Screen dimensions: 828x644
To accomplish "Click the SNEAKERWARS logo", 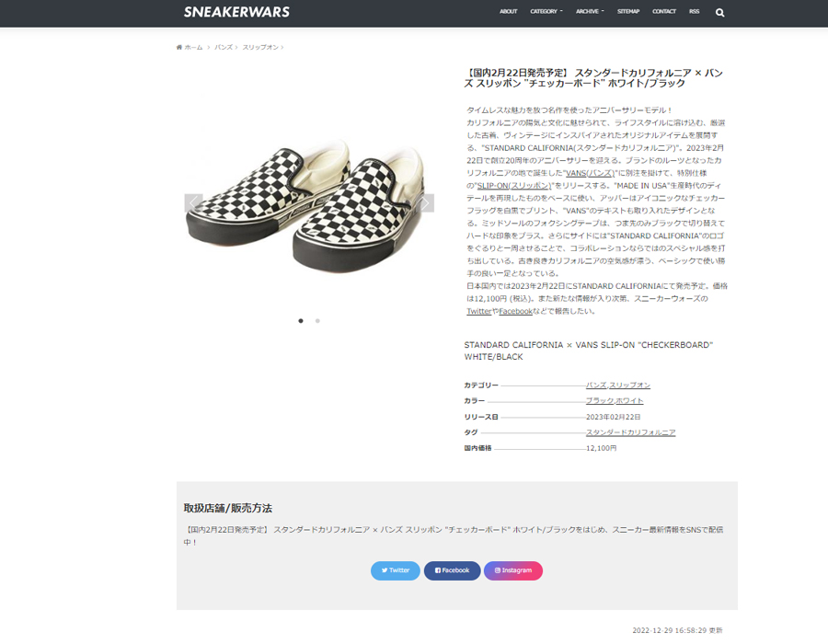I will click(236, 12).
